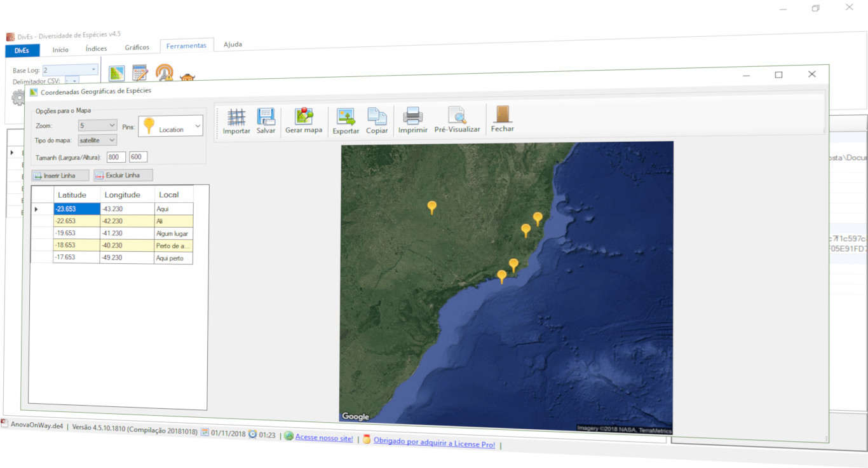Switch to the Início tab
Image resolution: width=868 pixels, height=468 pixels.
[60, 50]
